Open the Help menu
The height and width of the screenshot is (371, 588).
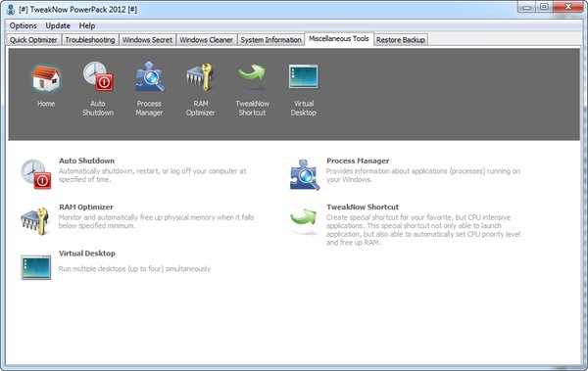86,25
